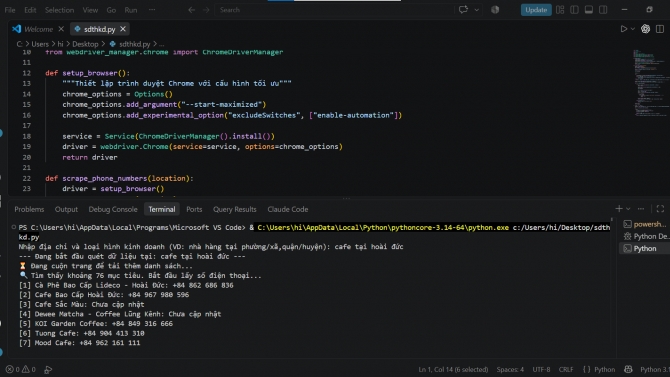Select the Python terminal entry
The image size is (670, 377).
click(x=645, y=248)
